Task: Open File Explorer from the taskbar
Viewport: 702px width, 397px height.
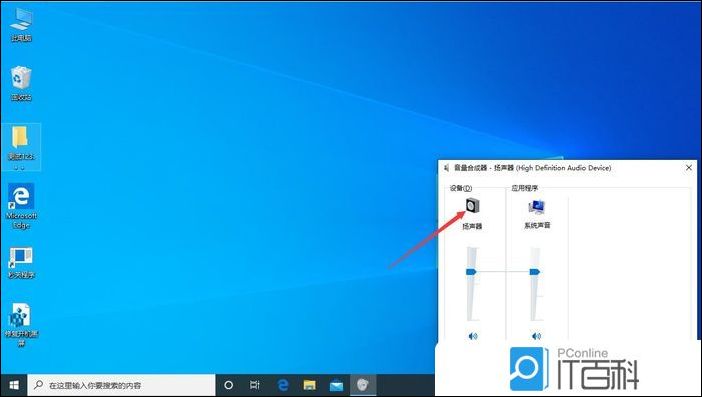Action: (x=309, y=385)
